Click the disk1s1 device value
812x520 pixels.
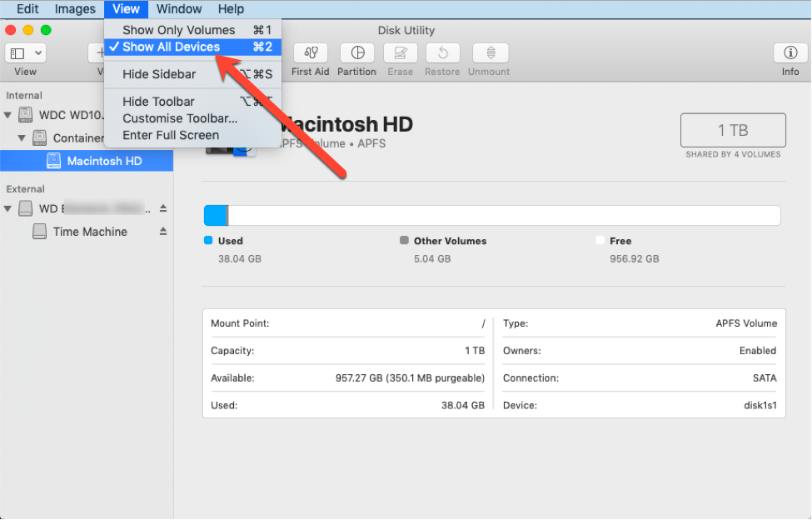pyautogui.click(x=760, y=405)
